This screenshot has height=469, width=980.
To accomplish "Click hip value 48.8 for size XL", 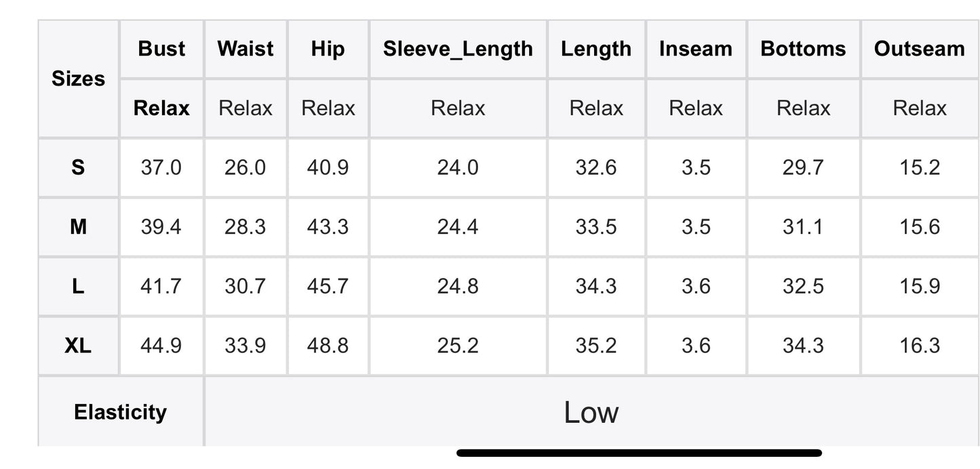I will click(328, 346).
